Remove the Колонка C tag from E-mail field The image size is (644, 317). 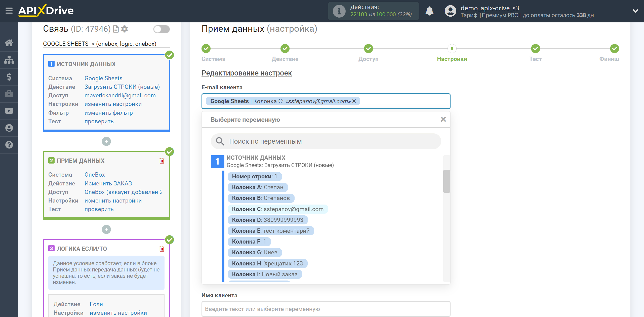354,101
